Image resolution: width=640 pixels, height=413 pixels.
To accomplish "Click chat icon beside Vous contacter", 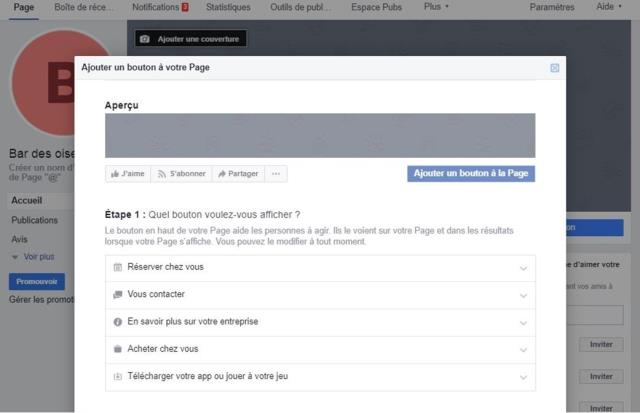I will [118, 295].
